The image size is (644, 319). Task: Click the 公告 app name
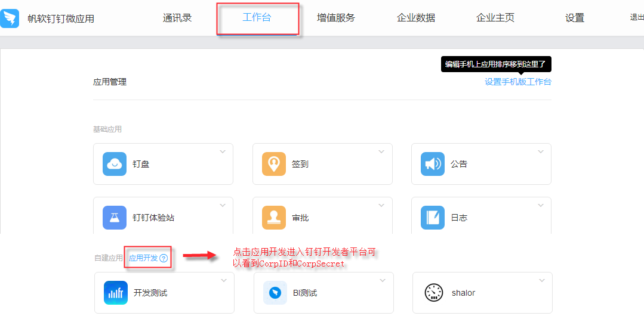[459, 164]
